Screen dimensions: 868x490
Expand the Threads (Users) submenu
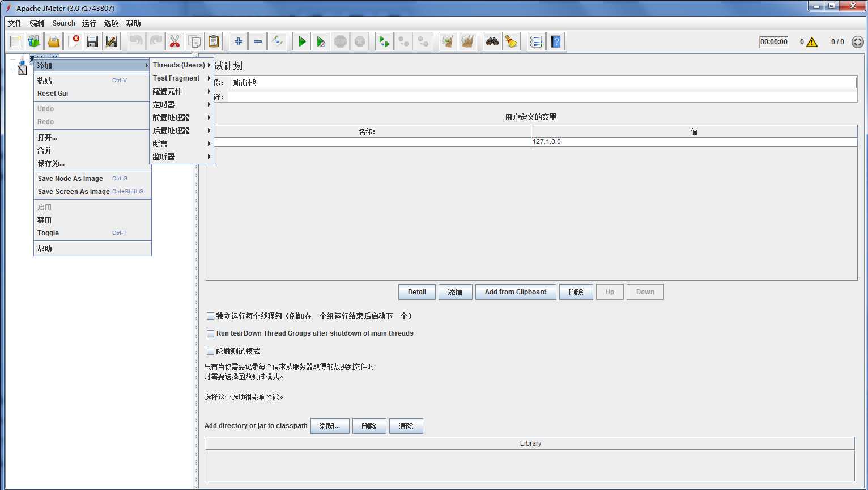pos(181,65)
